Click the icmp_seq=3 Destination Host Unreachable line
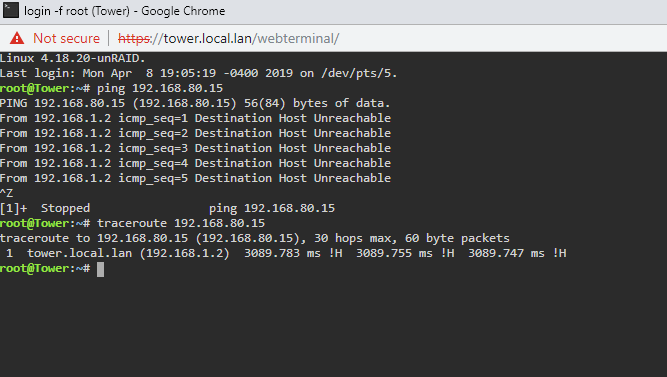 pyautogui.click(x=195, y=148)
